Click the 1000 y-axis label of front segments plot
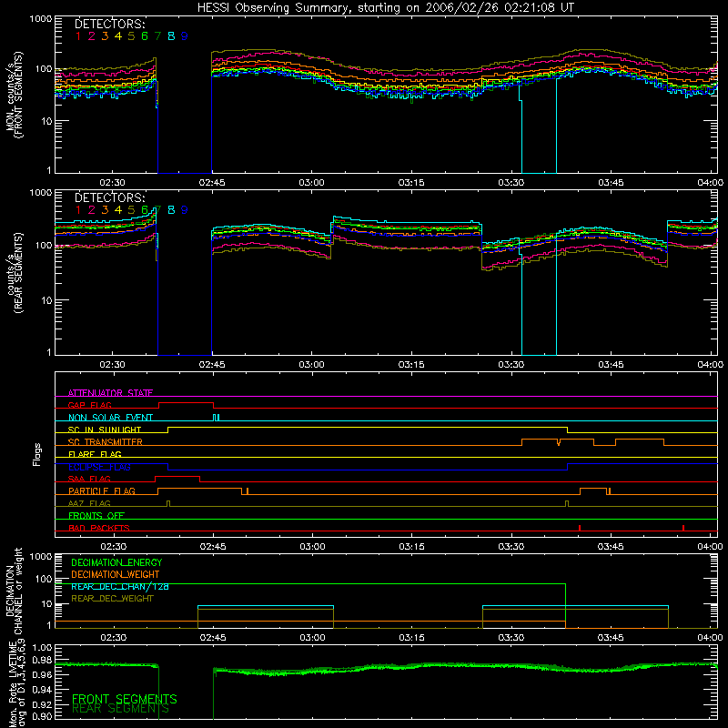Image resolution: width=728 pixels, height=728 pixels. click(41, 19)
